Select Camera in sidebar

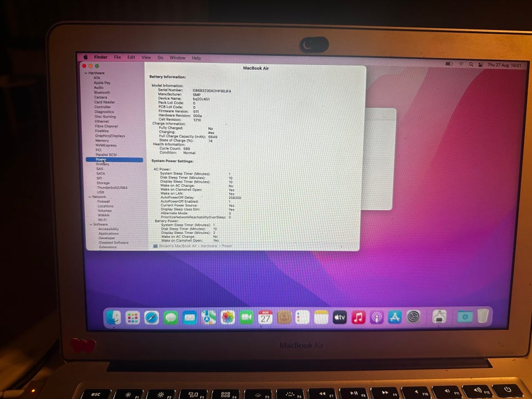point(100,97)
